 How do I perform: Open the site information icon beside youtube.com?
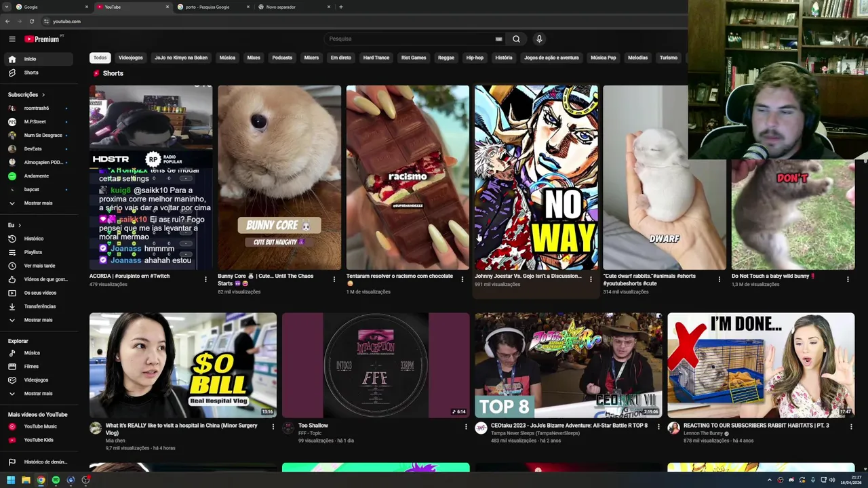[45, 21]
